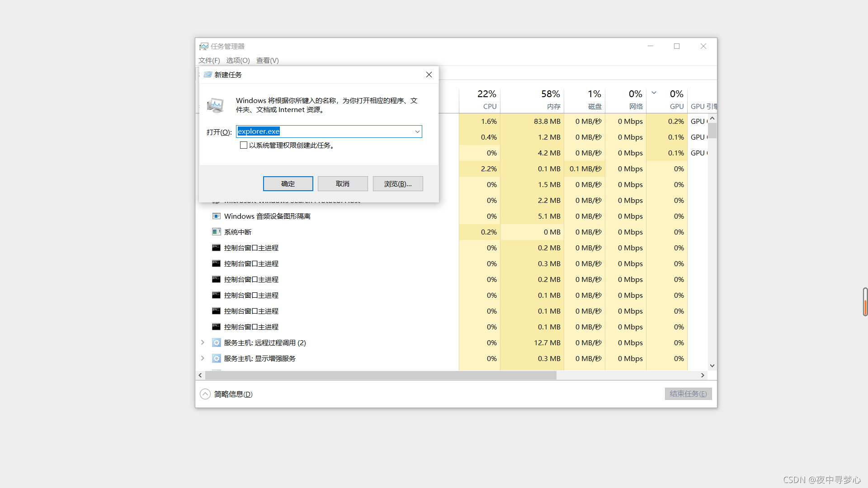Click the 确定 button
868x488 pixels.
pos(288,184)
